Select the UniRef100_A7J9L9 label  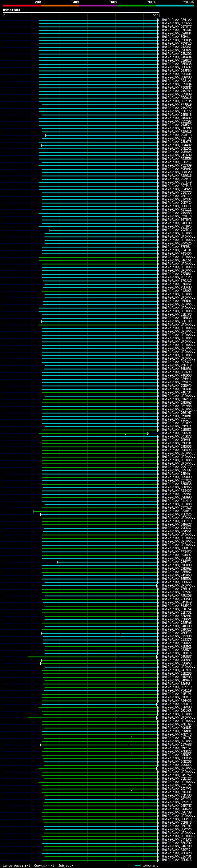(x=177, y=104)
